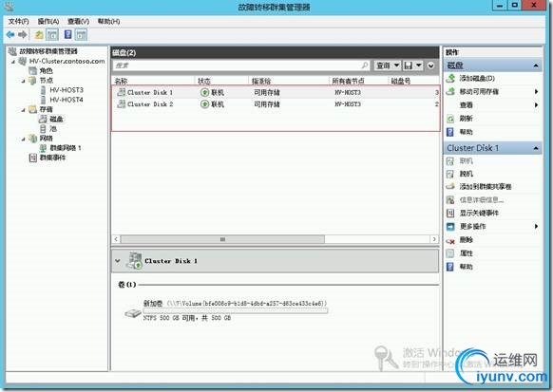Select 群集网络 1 in the tree
Screen dimensions: 553x392
tap(66, 148)
